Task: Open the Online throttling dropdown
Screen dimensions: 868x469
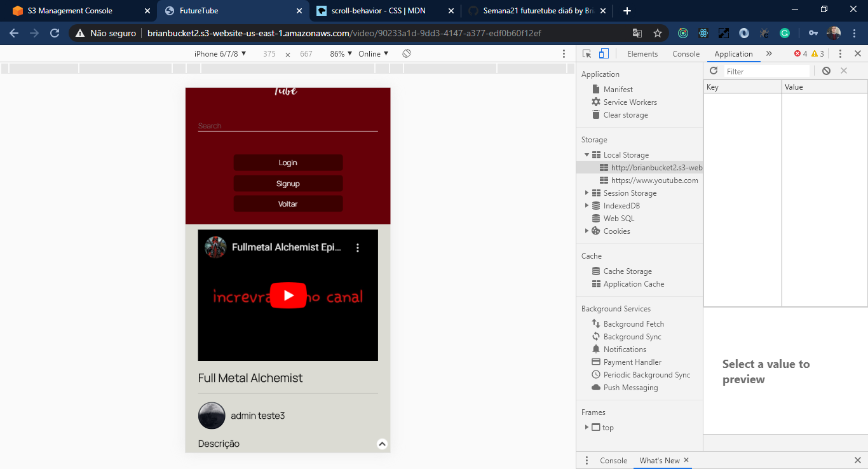Action: [x=374, y=54]
